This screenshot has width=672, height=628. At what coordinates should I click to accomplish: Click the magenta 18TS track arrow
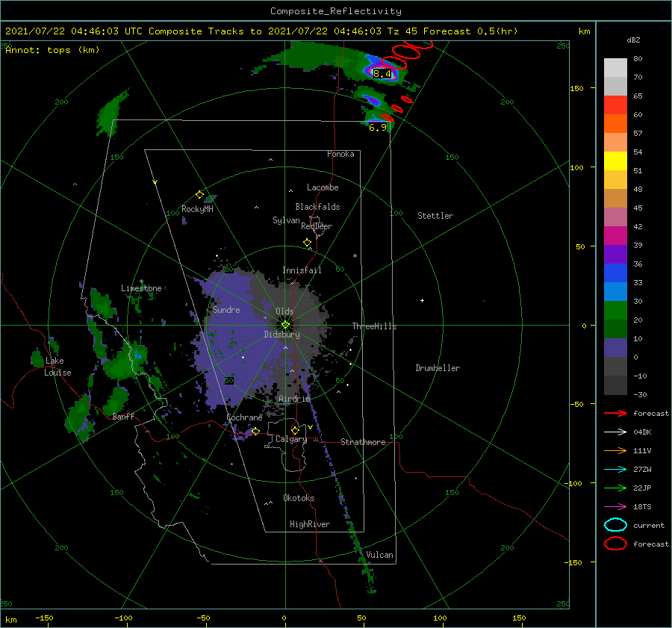(x=615, y=507)
